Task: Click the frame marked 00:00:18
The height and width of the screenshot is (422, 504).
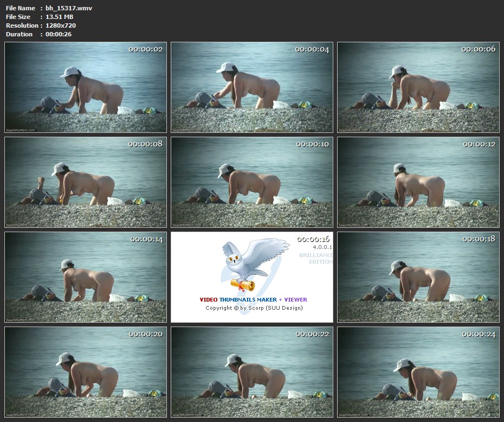Action: click(418, 277)
